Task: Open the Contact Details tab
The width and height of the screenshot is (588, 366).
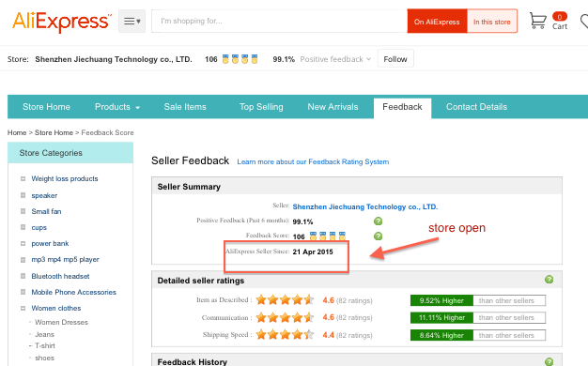Action: 476,107
